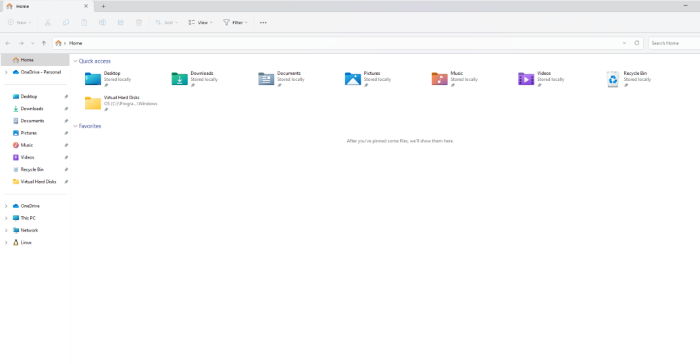The image size is (700, 364).
Task: Expand the address bar history dropdown
Action: click(x=624, y=43)
